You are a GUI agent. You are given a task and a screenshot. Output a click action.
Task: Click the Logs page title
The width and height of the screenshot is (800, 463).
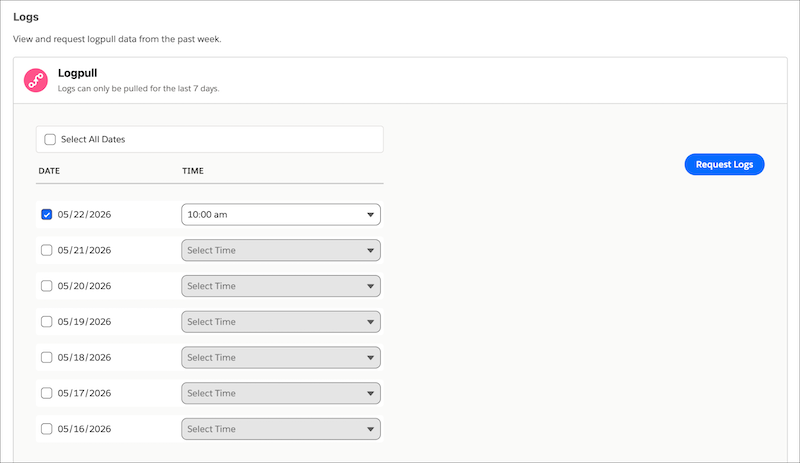(26, 17)
